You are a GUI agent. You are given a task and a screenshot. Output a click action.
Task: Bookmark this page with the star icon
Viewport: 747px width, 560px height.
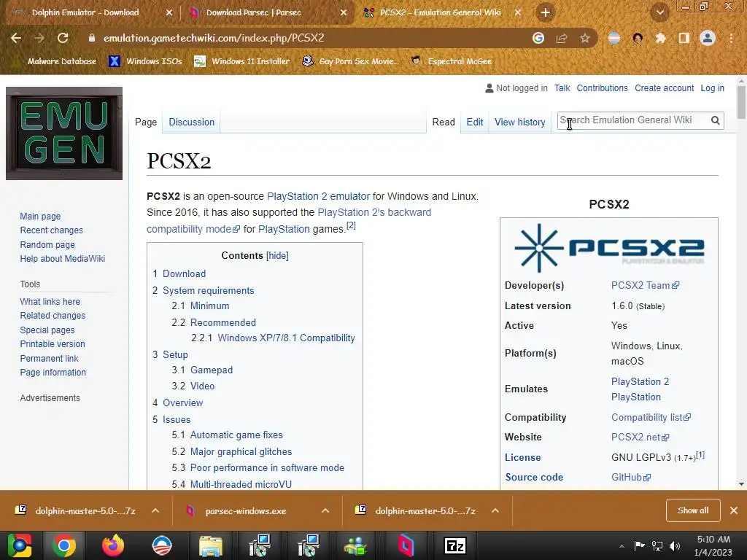(585, 38)
